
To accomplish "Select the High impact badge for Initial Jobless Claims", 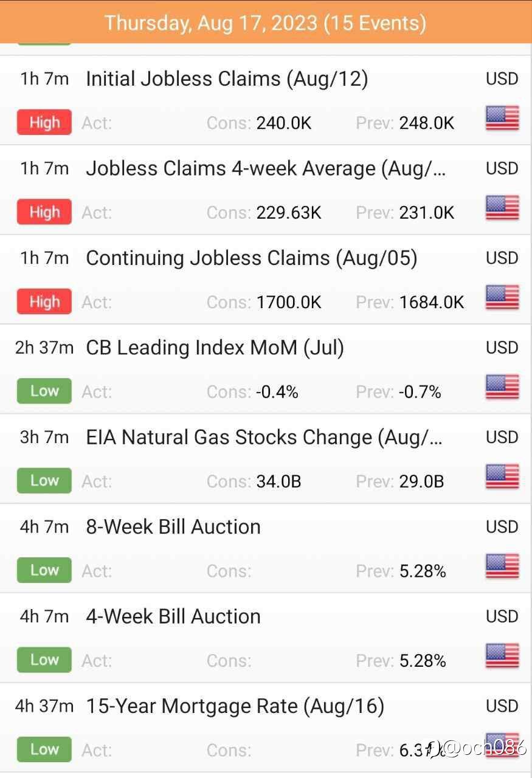I will [44, 122].
